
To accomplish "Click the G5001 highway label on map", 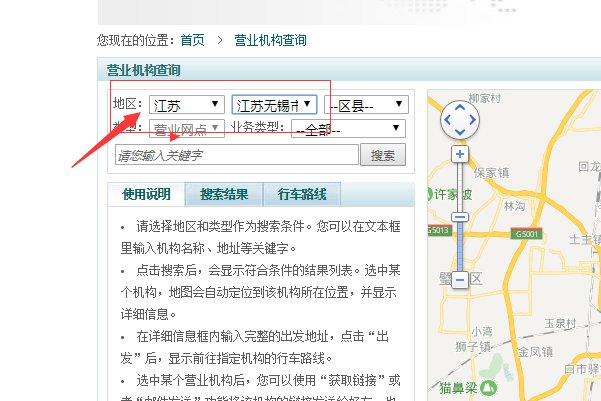I will click(x=527, y=234).
